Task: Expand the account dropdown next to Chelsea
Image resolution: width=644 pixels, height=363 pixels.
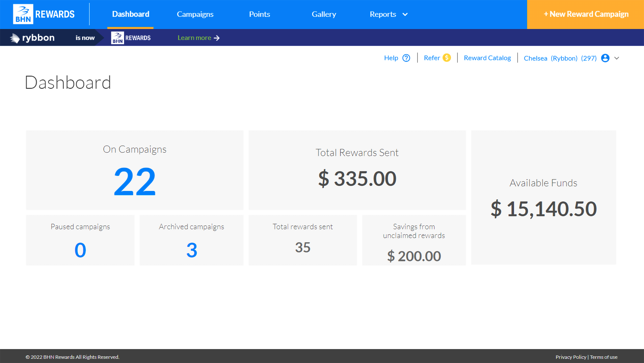Action: tap(616, 58)
